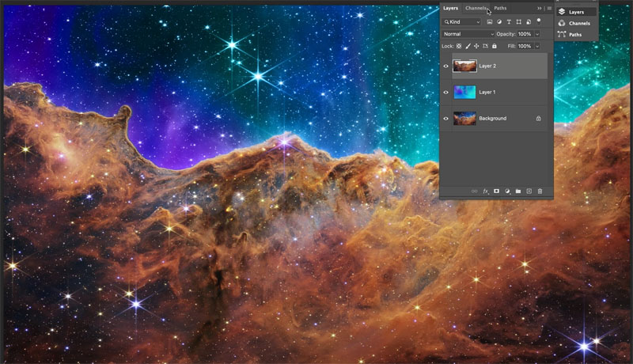Filter layers by type layers icon
Screen dimensions: 633x364
click(509, 22)
